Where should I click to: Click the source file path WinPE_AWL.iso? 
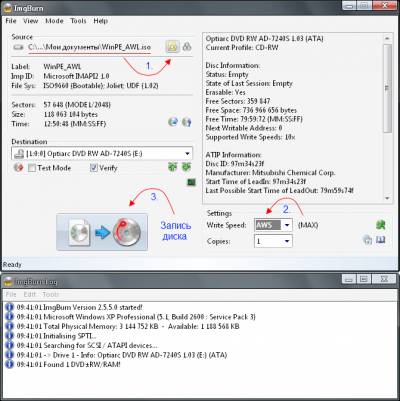(x=89, y=47)
